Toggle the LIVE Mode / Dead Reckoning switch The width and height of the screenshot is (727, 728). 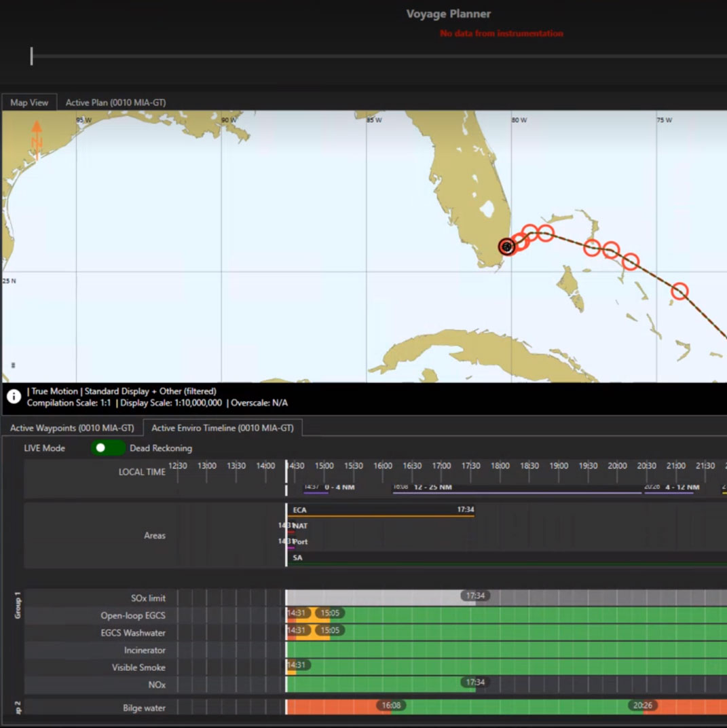click(x=108, y=448)
